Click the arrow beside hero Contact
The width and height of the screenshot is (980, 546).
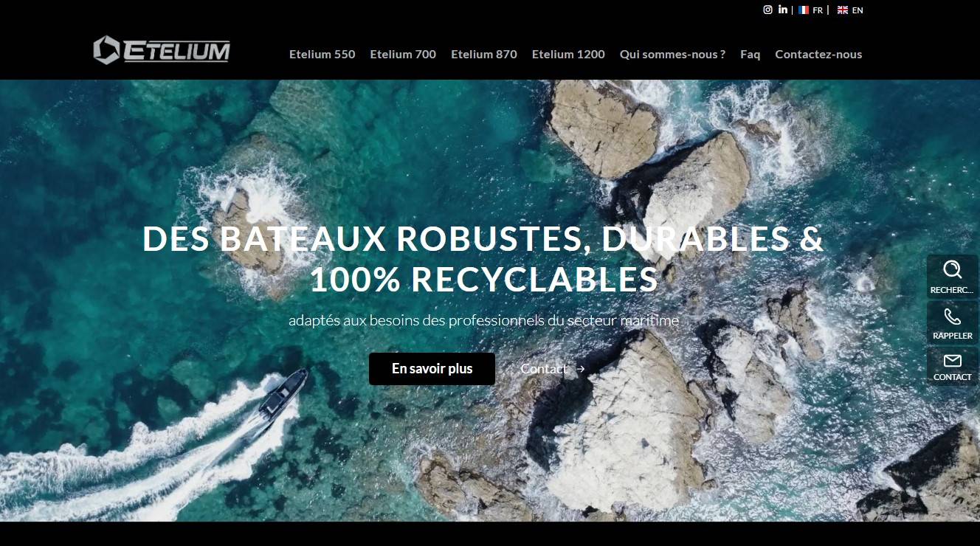pos(581,369)
